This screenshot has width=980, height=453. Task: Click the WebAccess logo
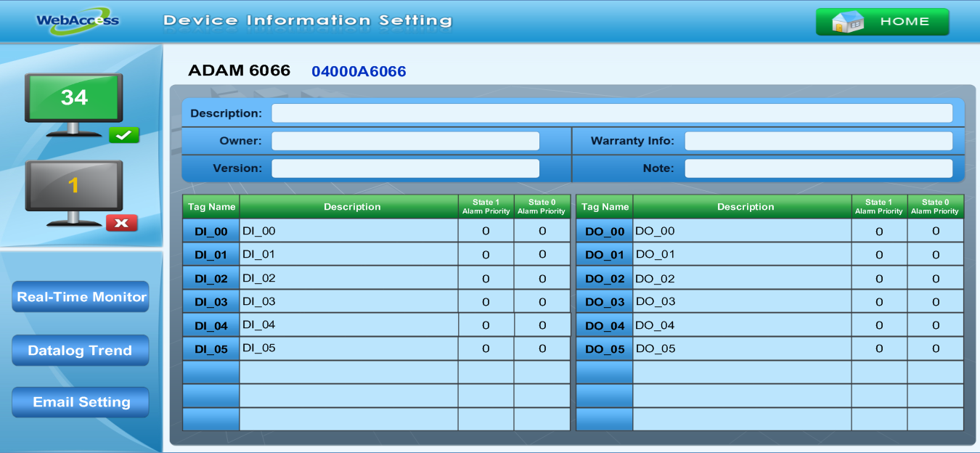point(78,20)
